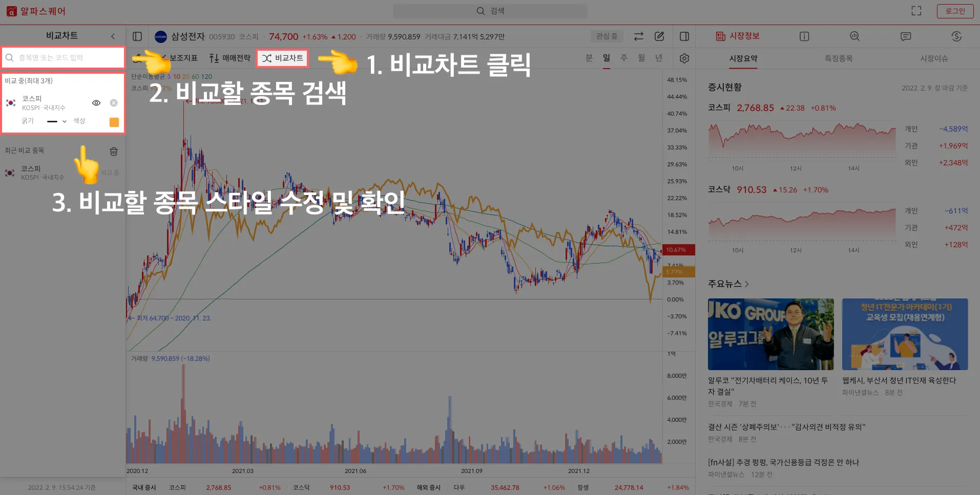Switch chart interval to 분

click(x=589, y=58)
